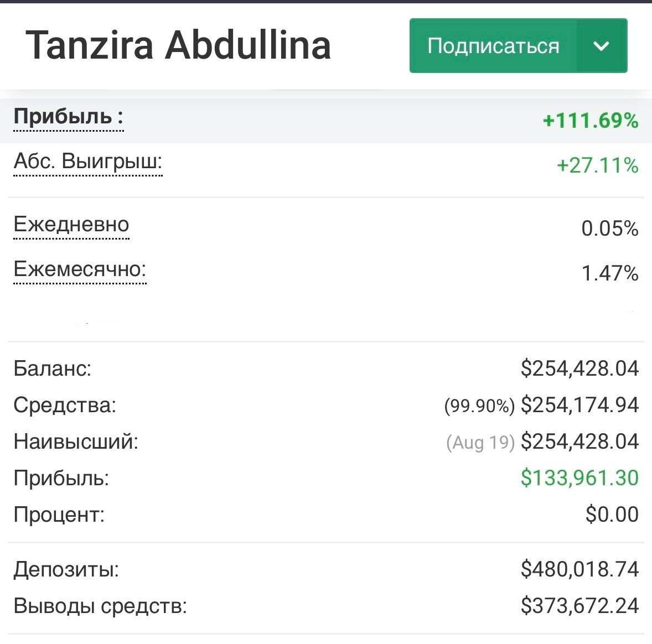Click the Подписаться subscribe button
The width and height of the screenshot is (652, 644).
pyautogui.click(x=493, y=46)
